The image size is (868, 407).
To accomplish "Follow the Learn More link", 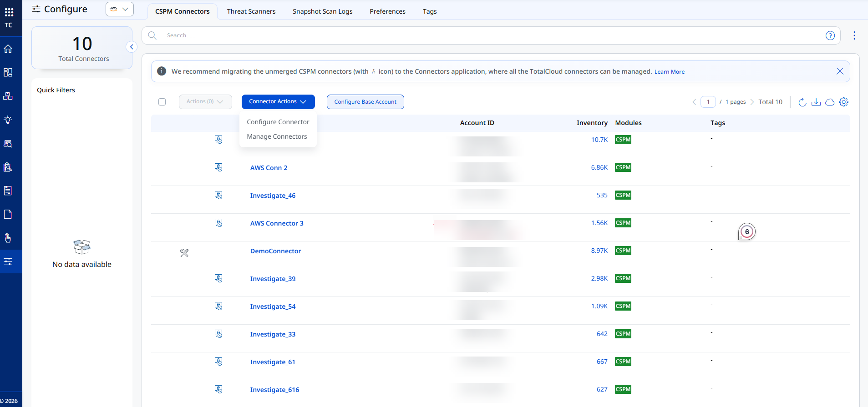I will pos(670,72).
